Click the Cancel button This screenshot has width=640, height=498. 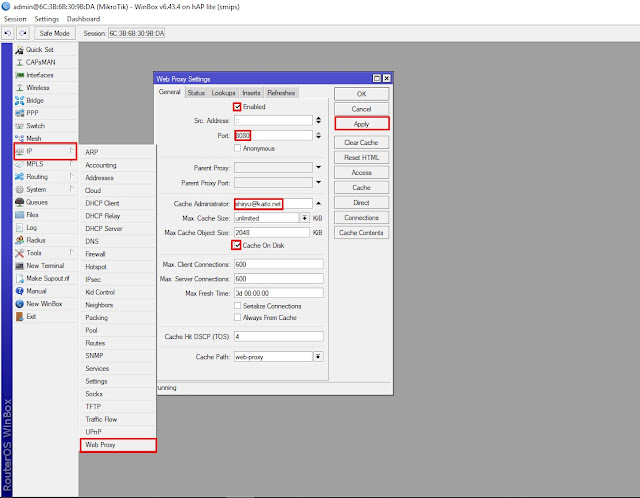[x=362, y=109]
